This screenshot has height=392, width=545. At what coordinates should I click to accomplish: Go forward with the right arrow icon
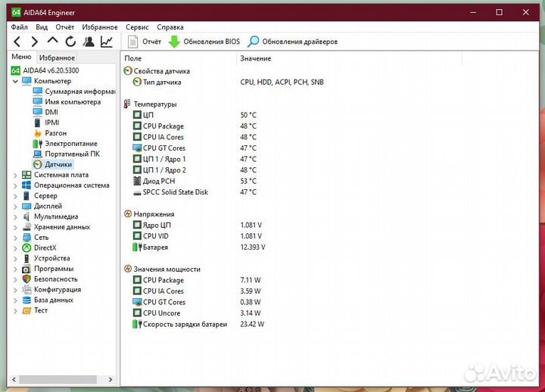34,42
